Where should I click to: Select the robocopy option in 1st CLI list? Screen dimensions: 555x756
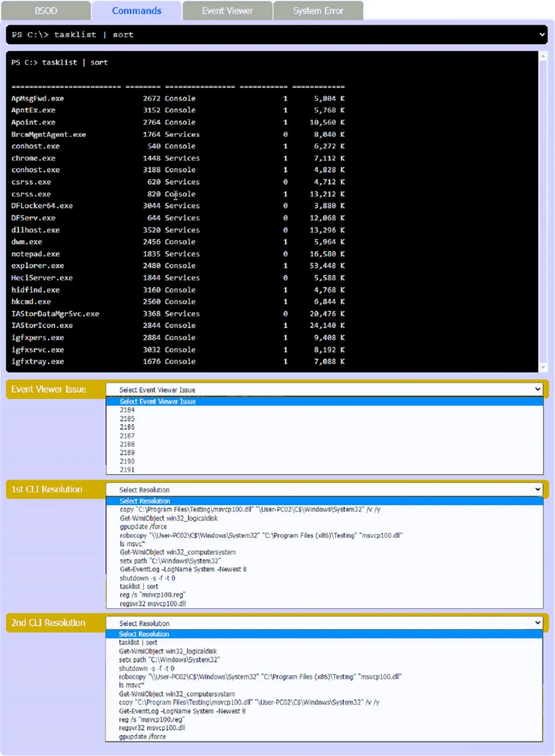324,535
